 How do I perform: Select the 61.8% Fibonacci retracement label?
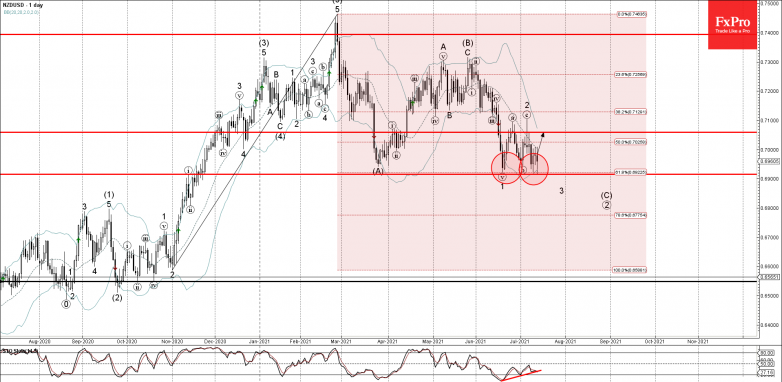click(631, 172)
